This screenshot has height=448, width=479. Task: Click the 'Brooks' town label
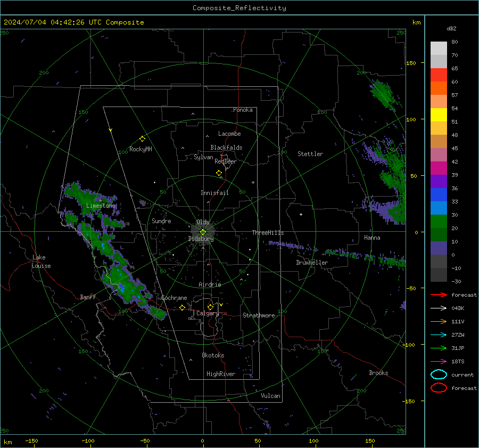coord(378,373)
